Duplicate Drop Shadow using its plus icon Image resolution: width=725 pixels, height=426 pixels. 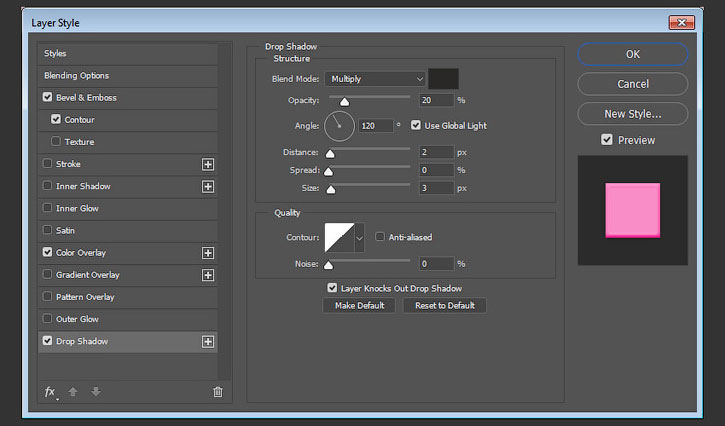pos(208,342)
